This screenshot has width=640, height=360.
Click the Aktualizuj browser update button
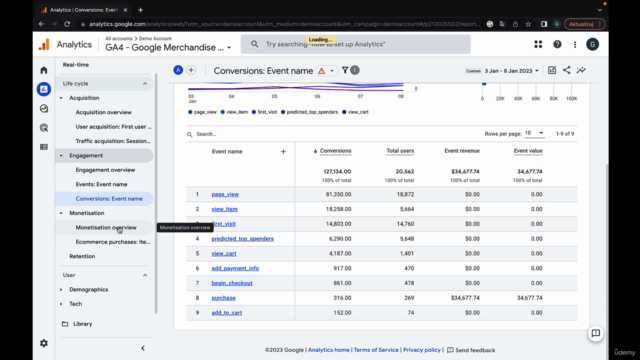click(x=584, y=24)
